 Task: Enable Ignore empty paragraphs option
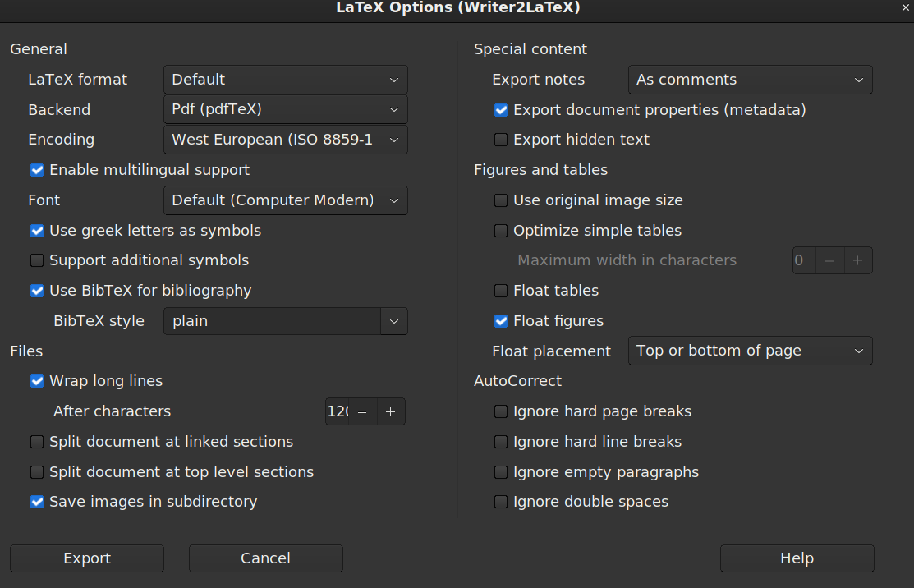(501, 472)
